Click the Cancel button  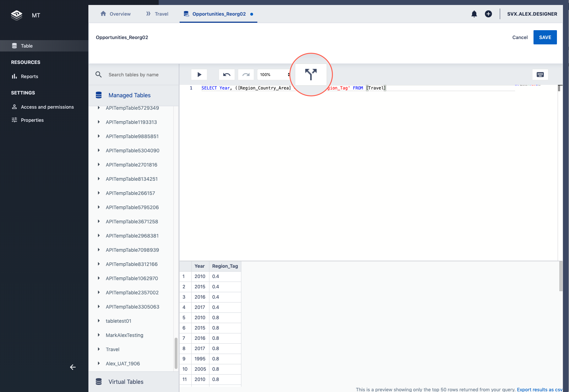pos(520,37)
